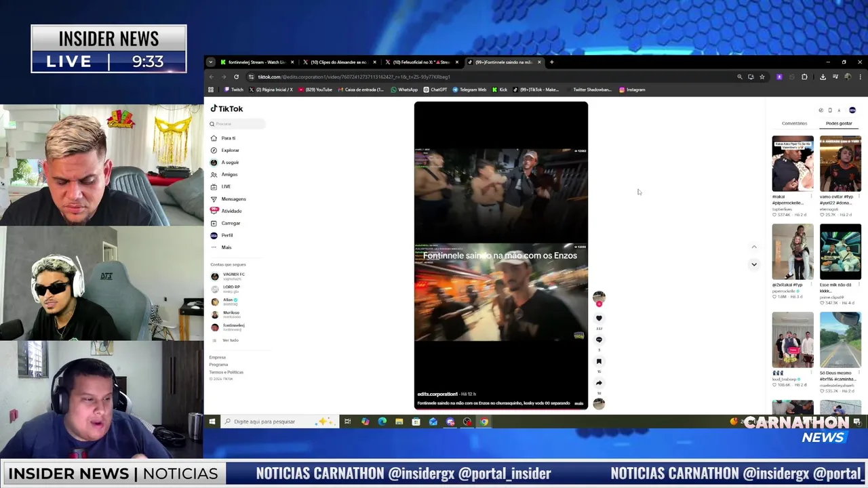Open the #rakai suggested video thumbnail
This screenshot has height=488, width=868.
point(793,163)
